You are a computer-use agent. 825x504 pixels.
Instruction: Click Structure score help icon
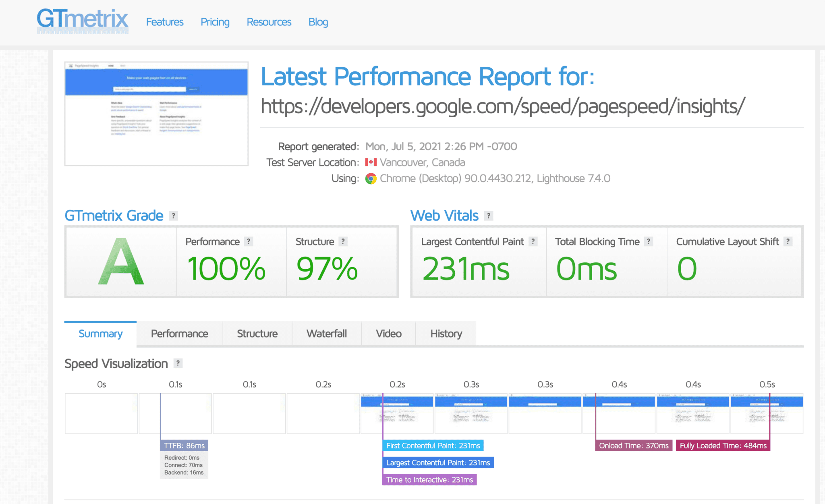(343, 241)
